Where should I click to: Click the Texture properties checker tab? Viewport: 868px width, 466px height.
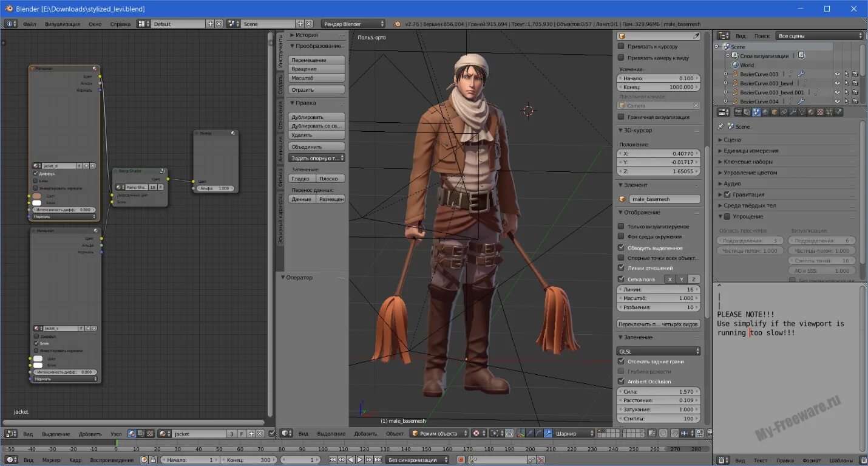(820, 112)
